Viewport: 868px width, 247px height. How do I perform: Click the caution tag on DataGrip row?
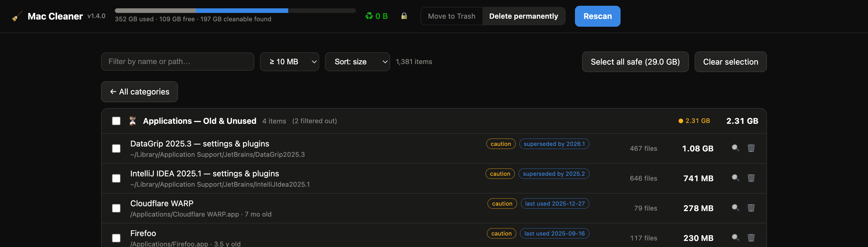tap(501, 144)
